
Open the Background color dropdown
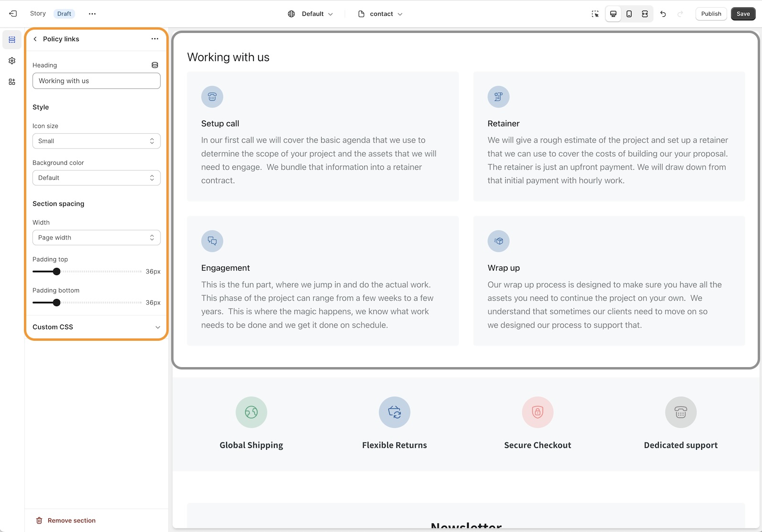click(x=96, y=178)
